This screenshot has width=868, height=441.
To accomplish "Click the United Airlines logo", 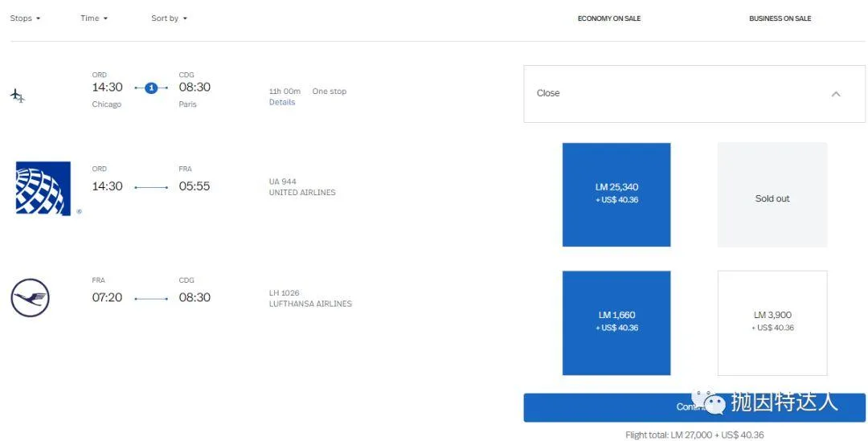I will click(43, 189).
